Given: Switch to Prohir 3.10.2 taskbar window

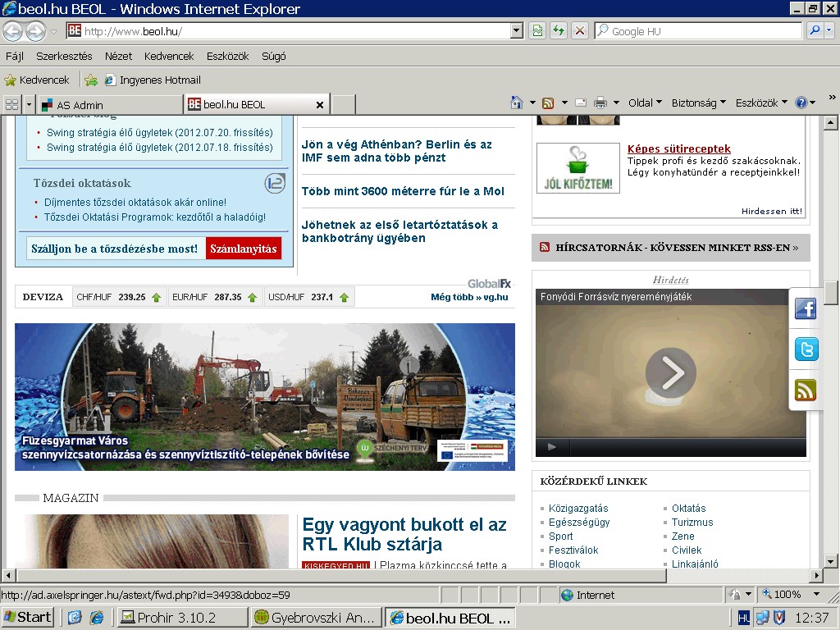Looking at the screenshot, I should coord(182,618).
